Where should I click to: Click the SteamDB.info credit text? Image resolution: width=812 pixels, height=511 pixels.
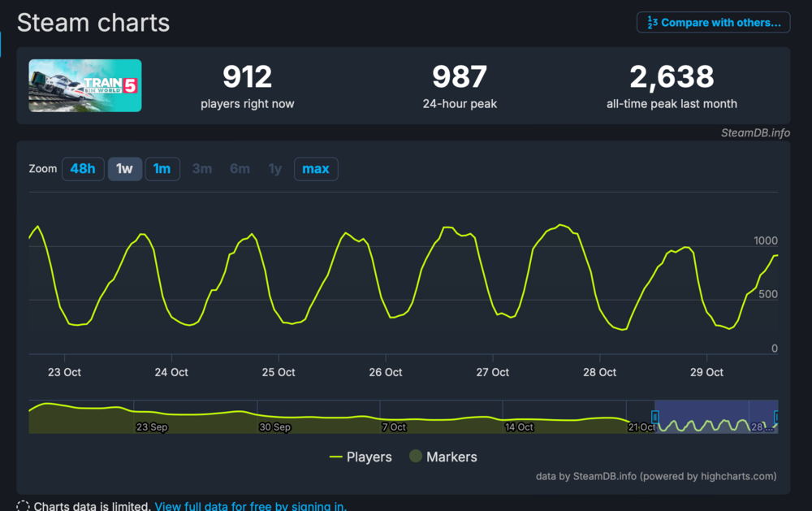click(x=755, y=132)
